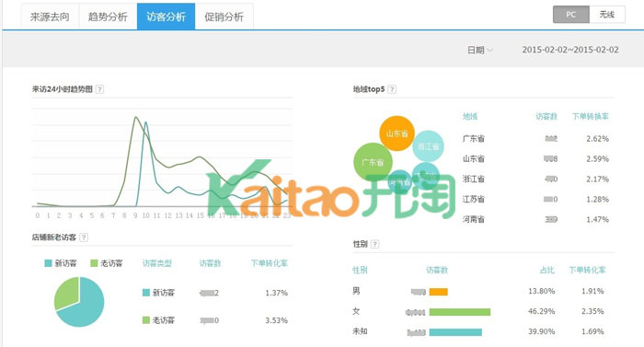The width and height of the screenshot is (644, 347).
Task: Click the orange 男 visitor bar
Action: tap(438, 292)
